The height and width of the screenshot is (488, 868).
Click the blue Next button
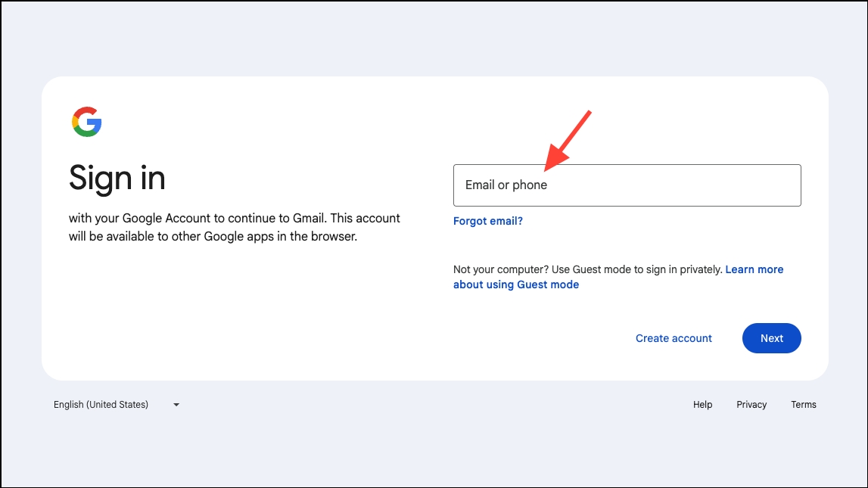(771, 338)
